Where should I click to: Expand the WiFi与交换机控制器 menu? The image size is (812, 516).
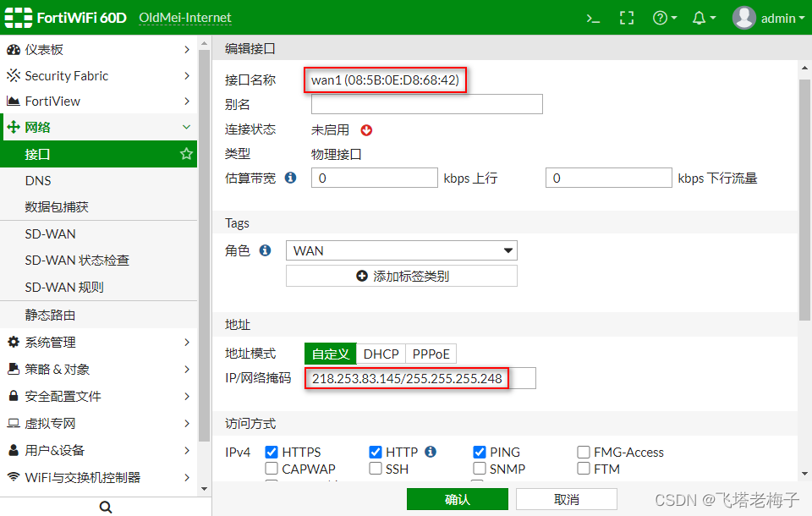pos(187,477)
